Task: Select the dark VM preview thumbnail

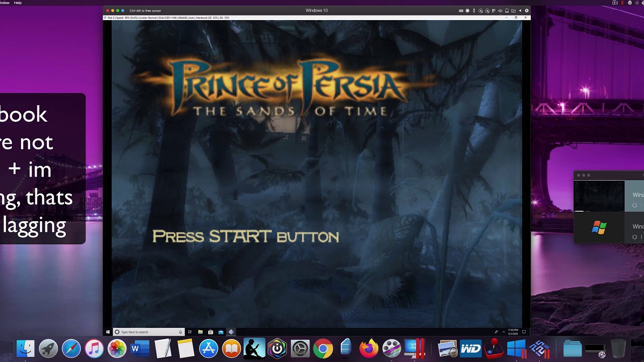Action: (599, 196)
